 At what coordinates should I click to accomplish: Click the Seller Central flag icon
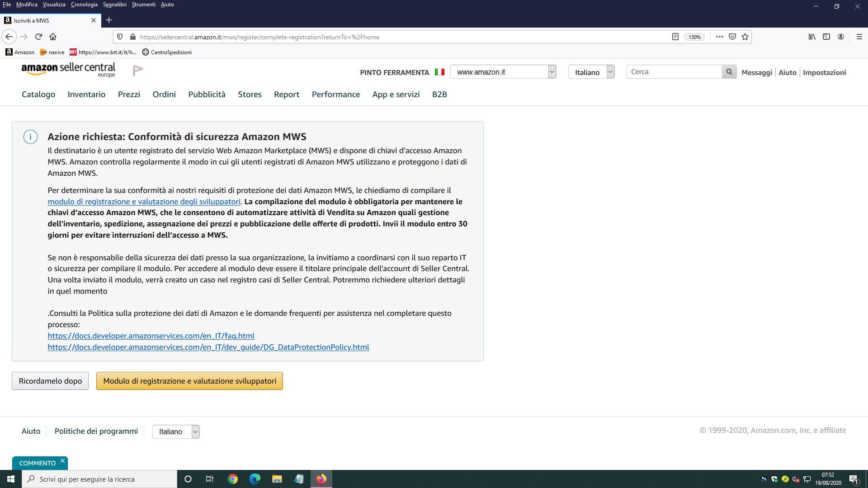138,70
